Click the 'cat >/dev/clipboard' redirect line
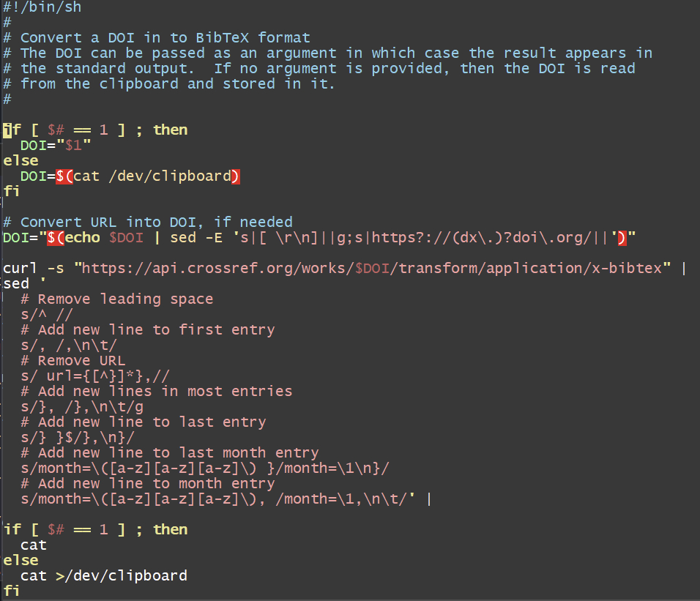700x601 pixels. pos(103,575)
